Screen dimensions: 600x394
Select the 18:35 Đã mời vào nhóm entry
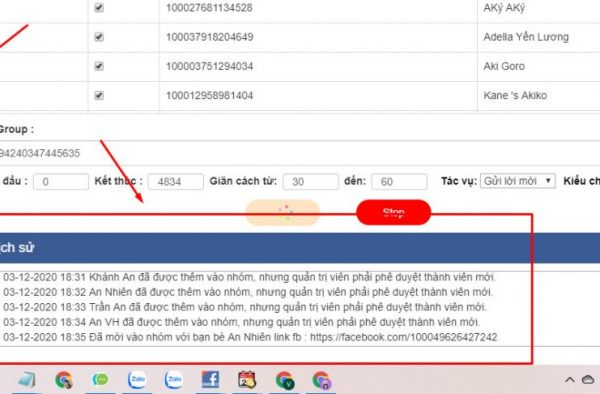coord(250,337)
